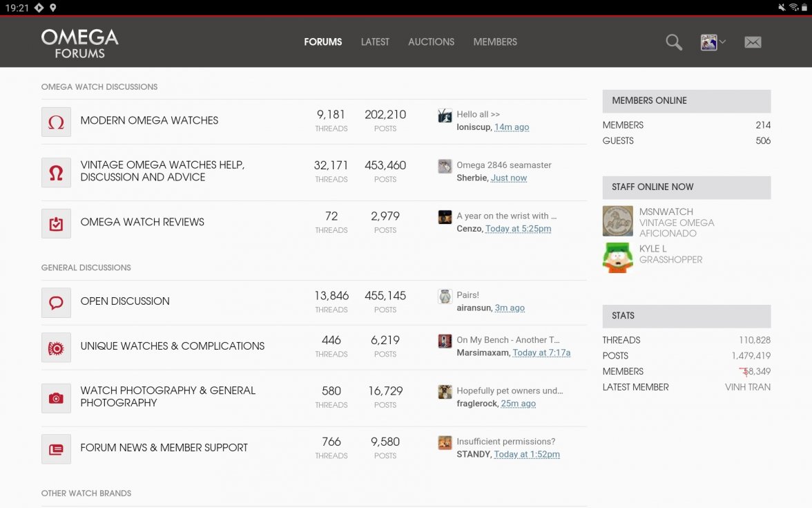Click the Omega Forums logo
This screenshot has height=508, width=812.
(79, 41)
